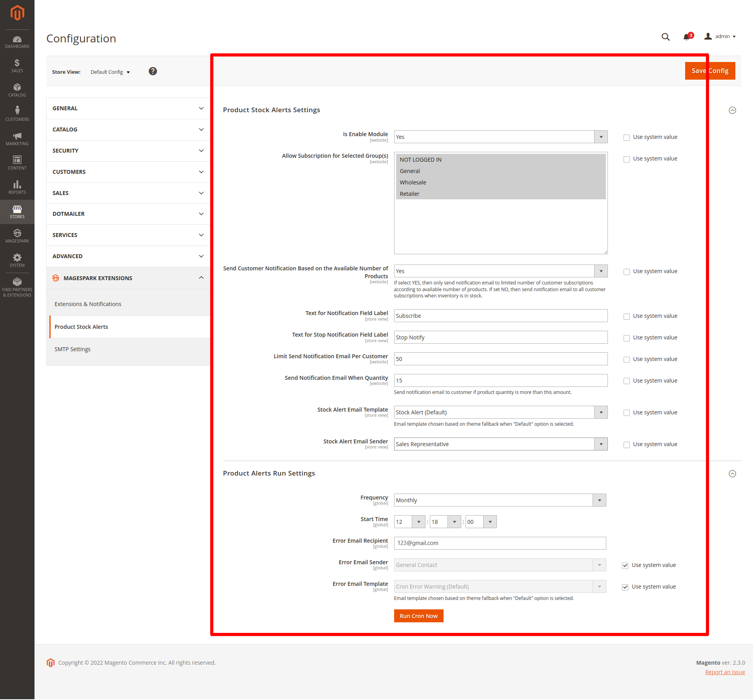The image size is (753, 700).
Task: Click the Magespark Extensions logo icon
Action: pyautogui.click(x=56, y=278)
